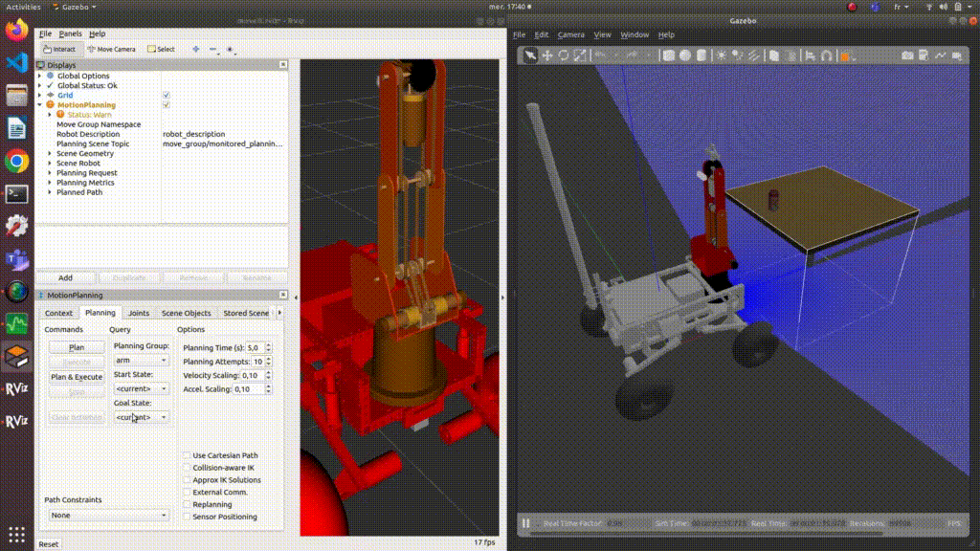Switch to the Scene Objects tab
This screenshot has height=551, width=980.
click(x=187, y=313)
